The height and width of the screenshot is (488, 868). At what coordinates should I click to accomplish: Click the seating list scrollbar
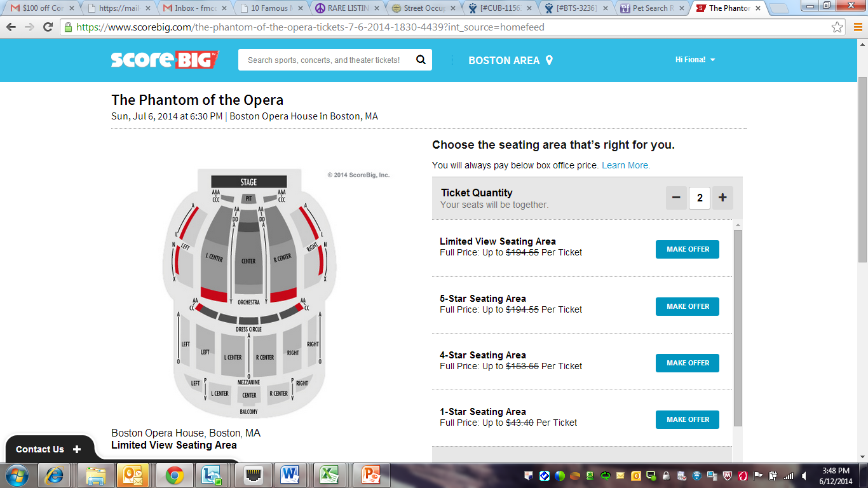pos(738,328)
